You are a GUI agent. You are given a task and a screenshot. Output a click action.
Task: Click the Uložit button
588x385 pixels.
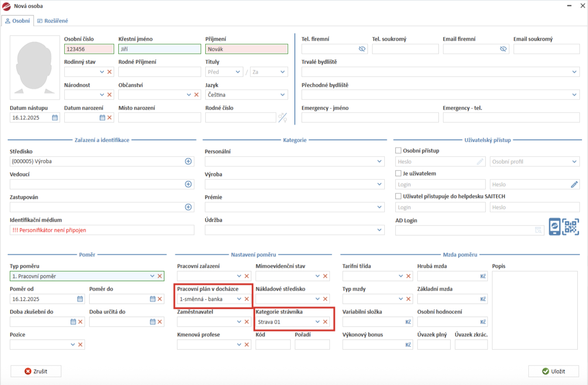554,371
